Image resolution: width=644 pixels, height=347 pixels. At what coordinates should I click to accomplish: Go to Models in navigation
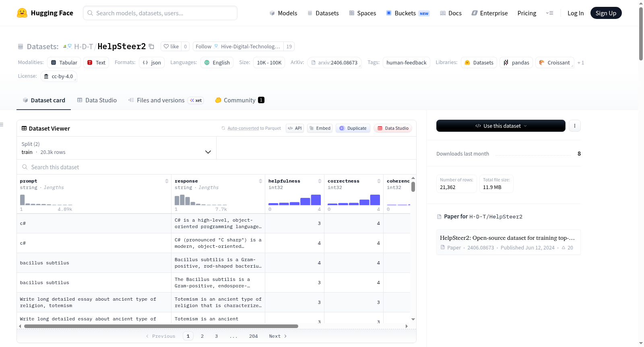pos(283,13)
